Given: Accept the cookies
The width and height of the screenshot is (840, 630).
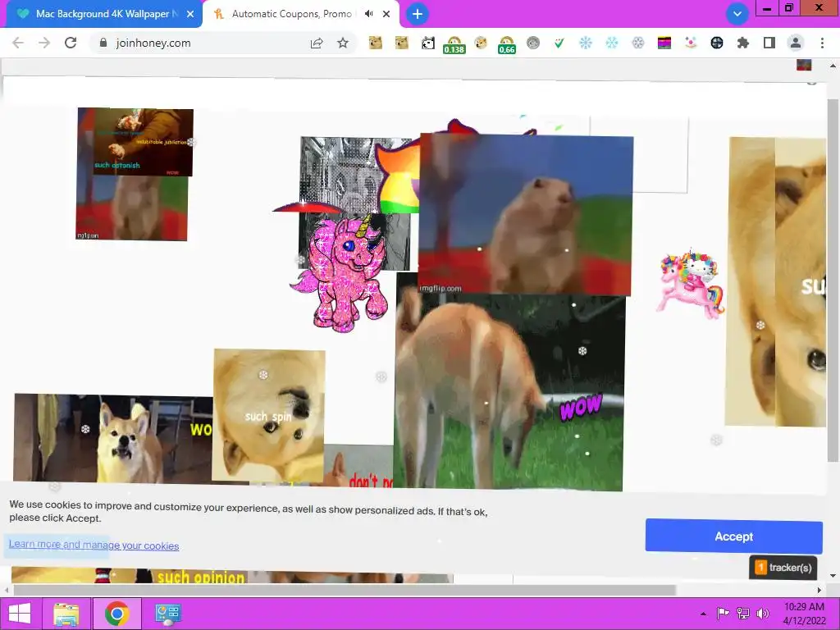Looking at the screenshot, I should coord(733,536).
